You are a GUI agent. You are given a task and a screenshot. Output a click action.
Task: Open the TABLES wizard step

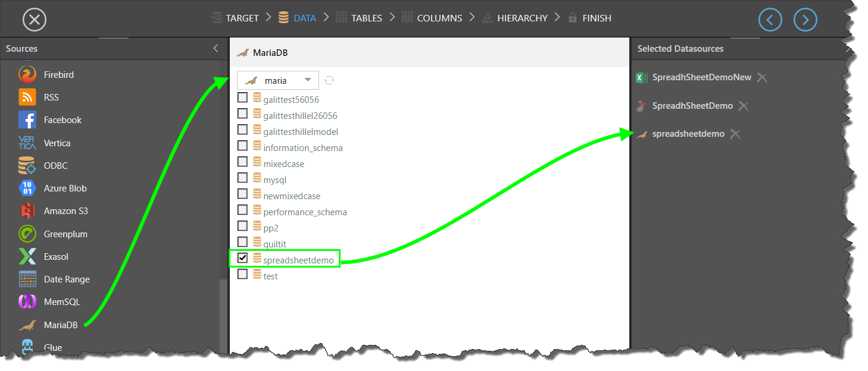[x=359, y=18]
